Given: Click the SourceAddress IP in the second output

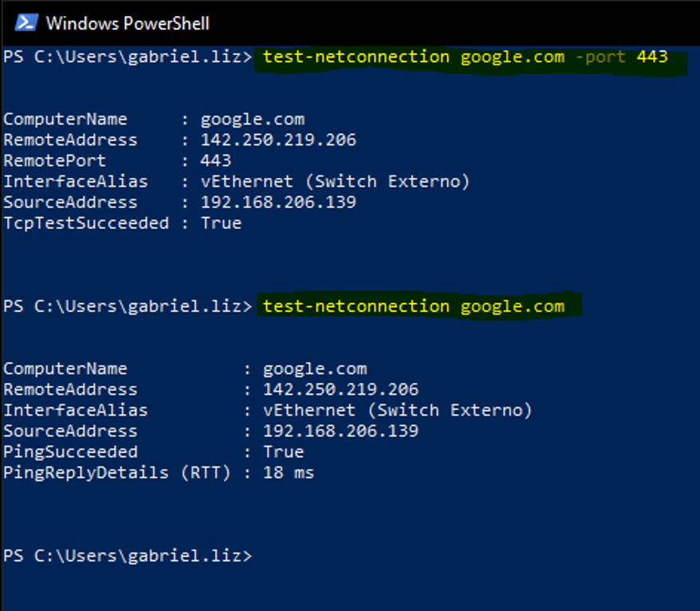Looking at the screenshot, I should [340, 432].
